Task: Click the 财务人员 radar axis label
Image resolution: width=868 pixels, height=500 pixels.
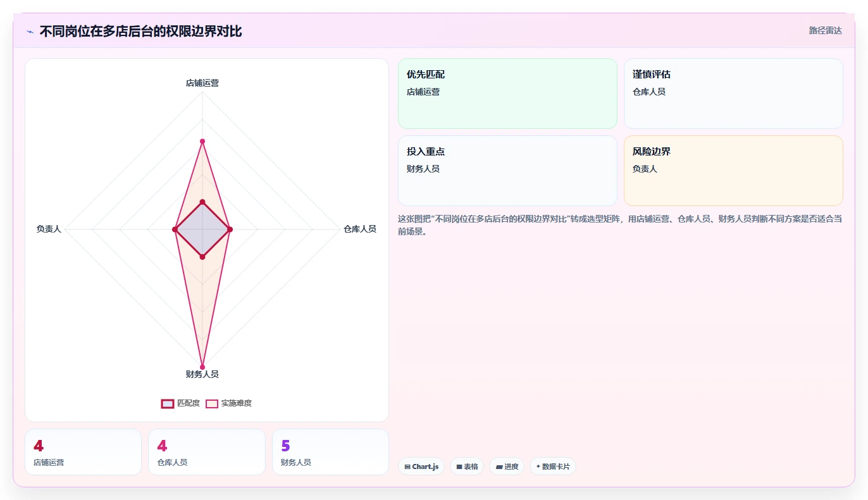Action: pos(202,374)
